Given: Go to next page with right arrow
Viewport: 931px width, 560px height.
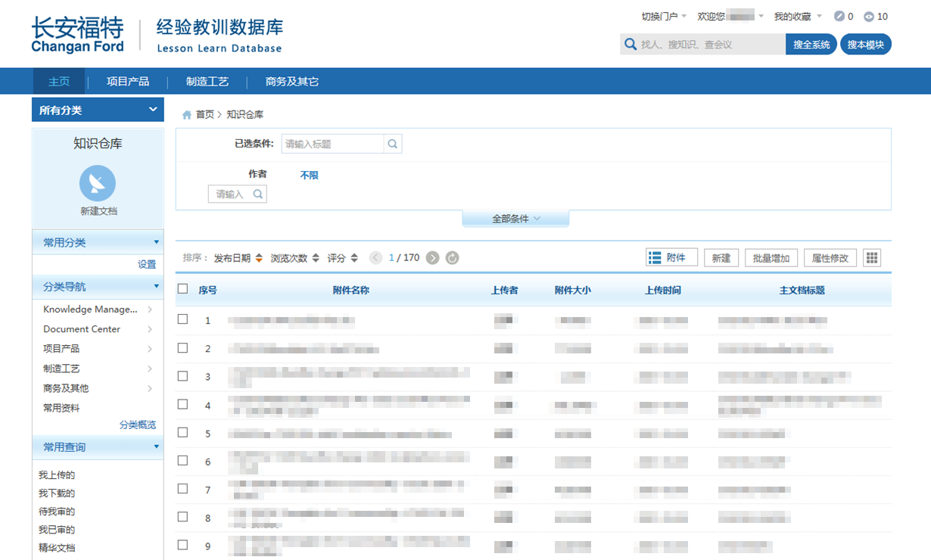Looking at the screenshot, I should coord(432,258).
